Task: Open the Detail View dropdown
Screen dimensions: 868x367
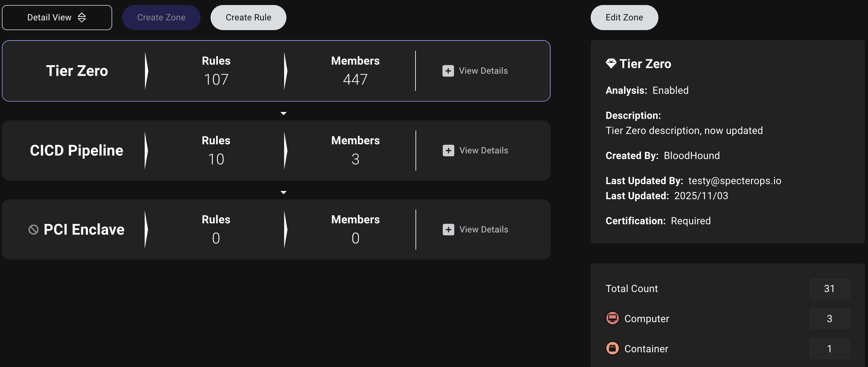Action: point(57,17)
